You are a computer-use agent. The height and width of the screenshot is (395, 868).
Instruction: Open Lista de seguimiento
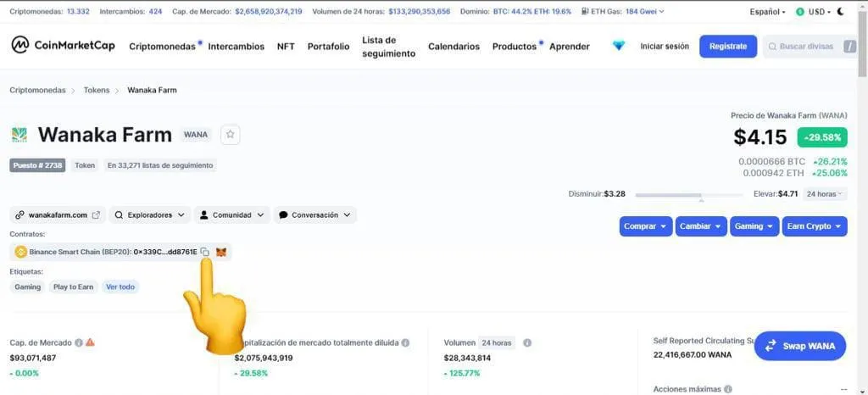[x=388, y=47]
